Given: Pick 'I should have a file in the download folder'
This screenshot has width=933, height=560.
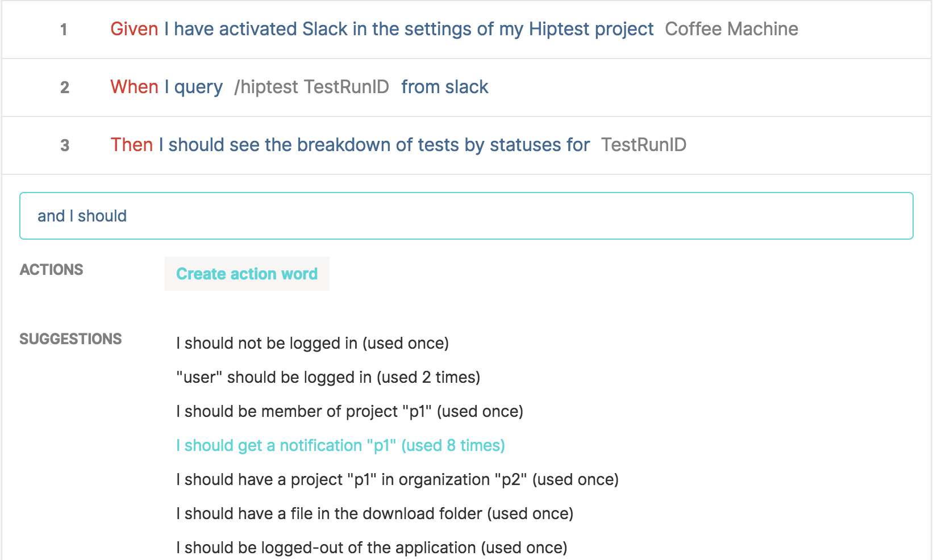Looking at the screenshot, I should point(374,513).
